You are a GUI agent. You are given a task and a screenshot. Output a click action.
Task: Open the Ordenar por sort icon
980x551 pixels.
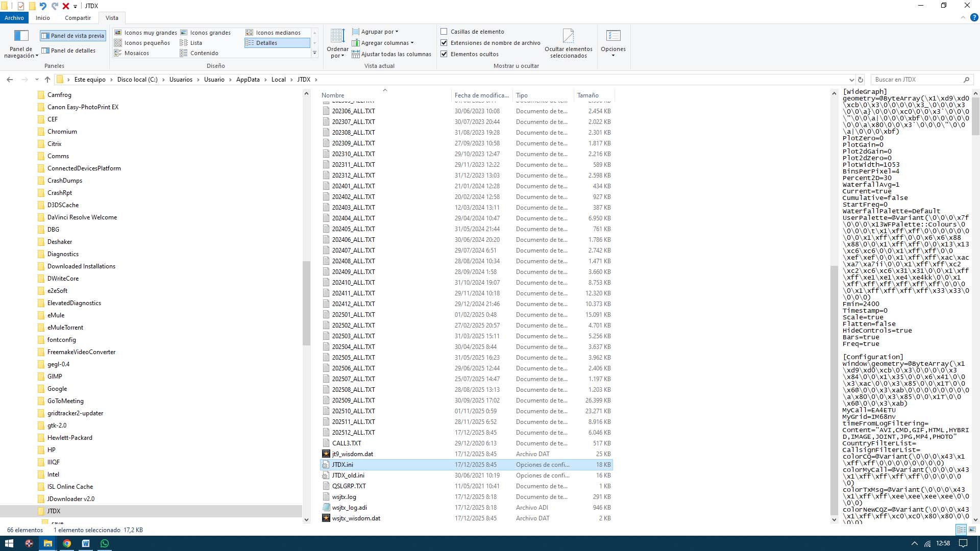(337, 37)
